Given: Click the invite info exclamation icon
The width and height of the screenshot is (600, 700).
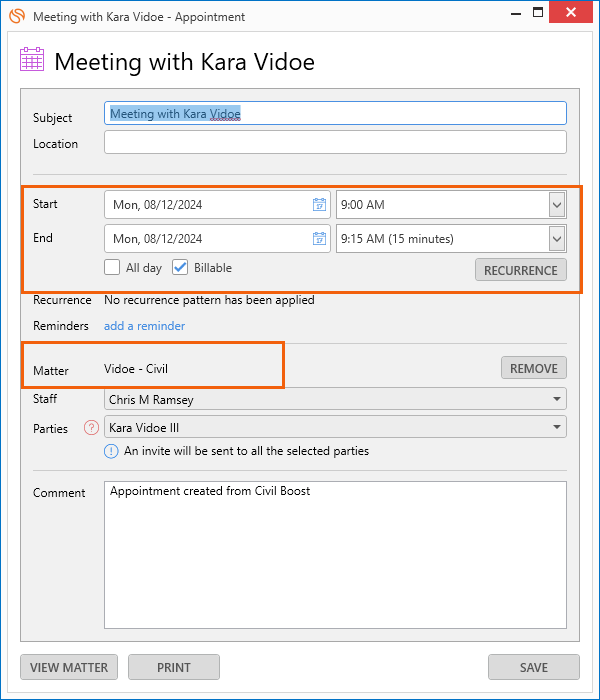Looking at the screenshot, I should (111, 451).
